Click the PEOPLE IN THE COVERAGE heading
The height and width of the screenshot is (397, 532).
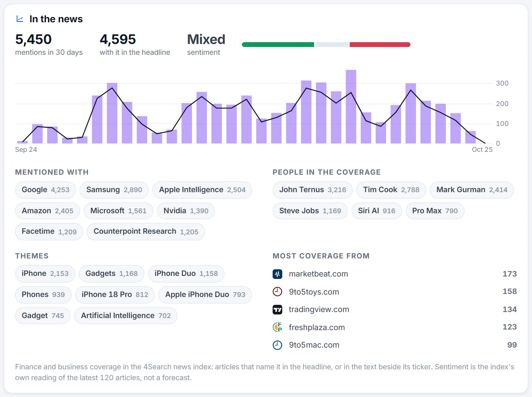[326, 172]
